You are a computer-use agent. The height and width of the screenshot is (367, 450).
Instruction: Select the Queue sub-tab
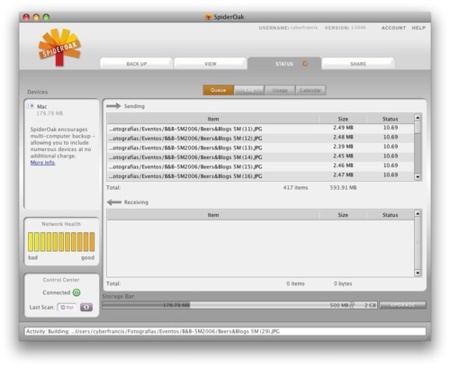point(218,90)
